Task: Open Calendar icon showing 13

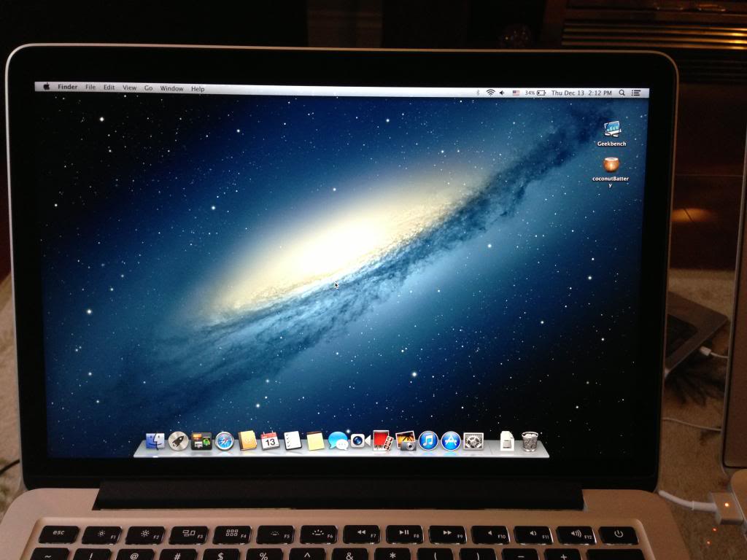Action: [x=270, y=440]
